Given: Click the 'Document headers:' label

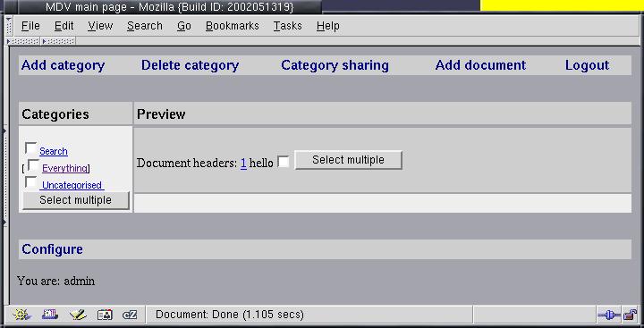Looking at the screenshot, I should coord(187,163).
